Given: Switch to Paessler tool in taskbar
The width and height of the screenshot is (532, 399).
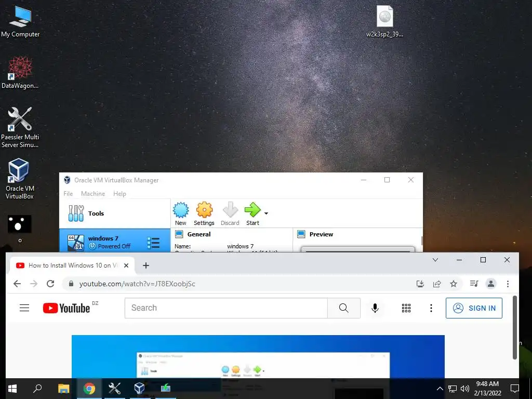Looking at the screenshot, I should click(x=114, y=389).
